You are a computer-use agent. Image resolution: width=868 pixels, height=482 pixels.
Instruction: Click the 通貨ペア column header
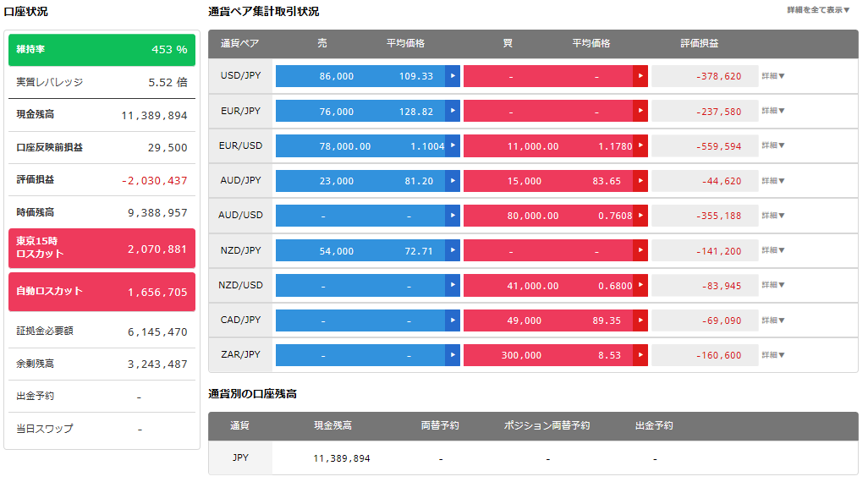(239, 43)
